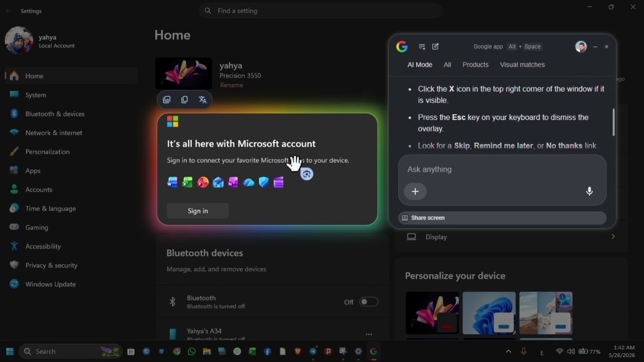Open the Wi-Fi network tray icon
Screen dimensions: 644x362
[x=559, y=351]
